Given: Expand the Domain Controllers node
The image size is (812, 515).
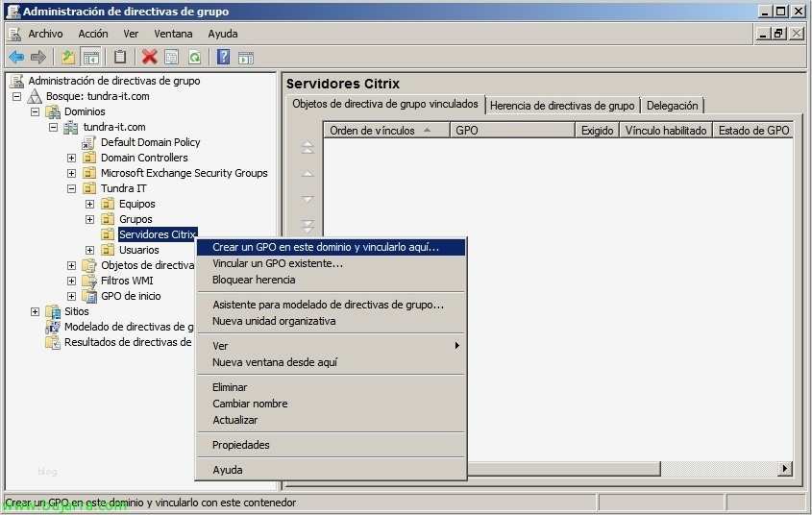Looking at the screenshot, I should 71,158.
